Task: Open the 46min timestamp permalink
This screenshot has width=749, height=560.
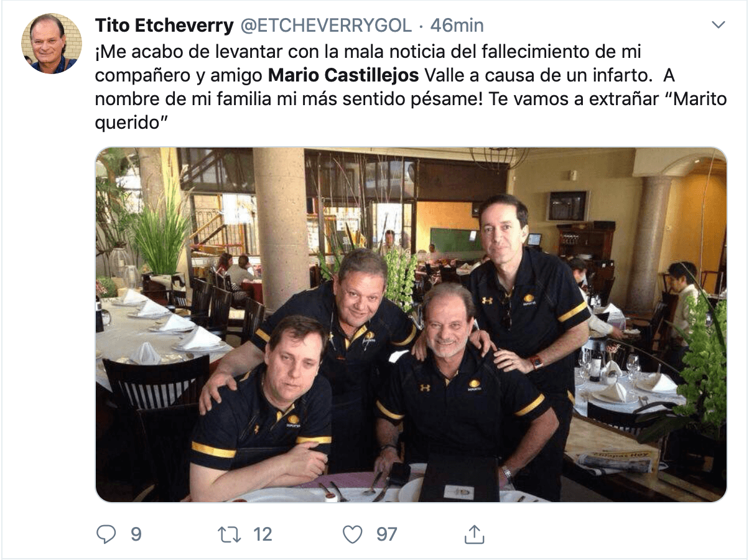Action: pyautogui.click(x=457, y=26)
